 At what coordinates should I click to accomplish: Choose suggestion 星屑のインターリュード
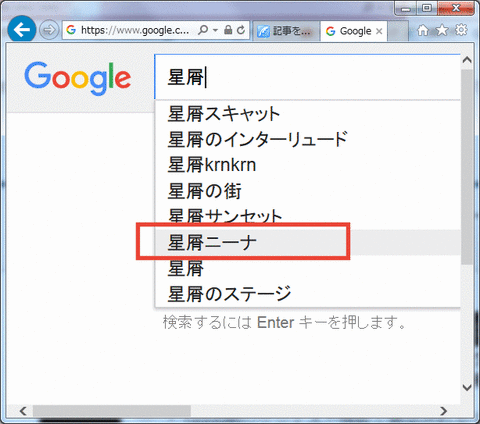point(307,139)
